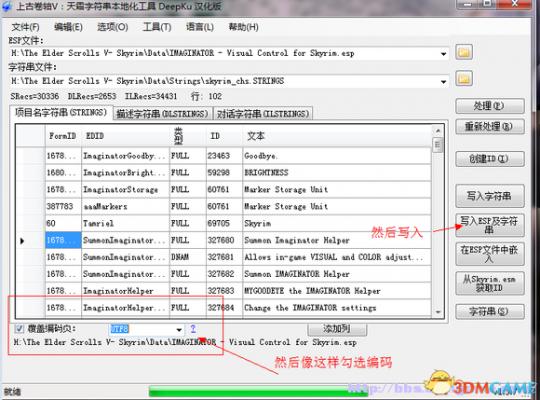Click the 在ESP文件中嵌入 button

(490, 254)
